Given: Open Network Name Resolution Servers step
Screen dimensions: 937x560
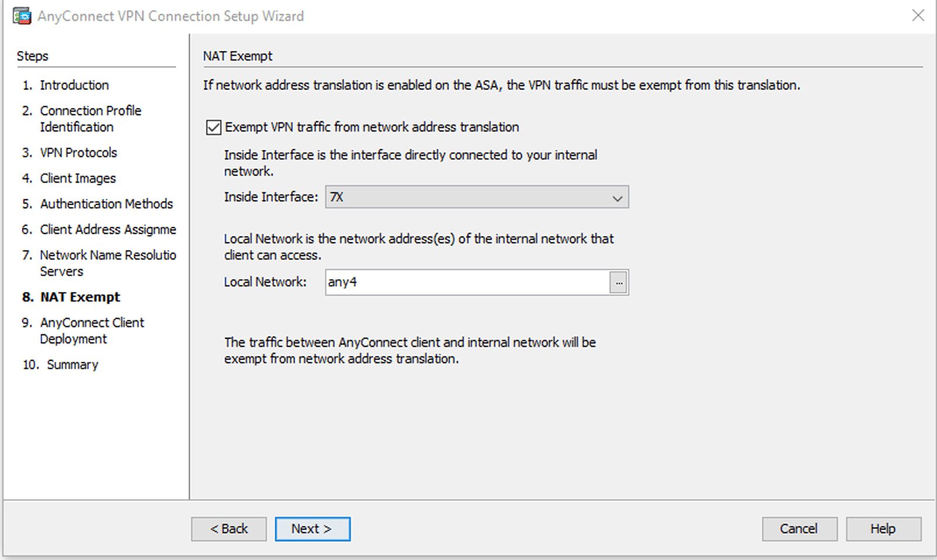Looking at the screenshot, I should 108,255.
